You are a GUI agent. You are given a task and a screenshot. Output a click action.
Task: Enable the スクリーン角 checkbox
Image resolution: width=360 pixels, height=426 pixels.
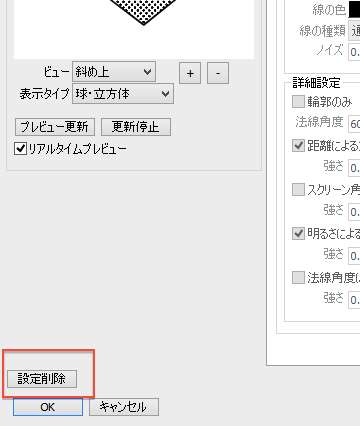pyautogui.click(x=298, y=189)
